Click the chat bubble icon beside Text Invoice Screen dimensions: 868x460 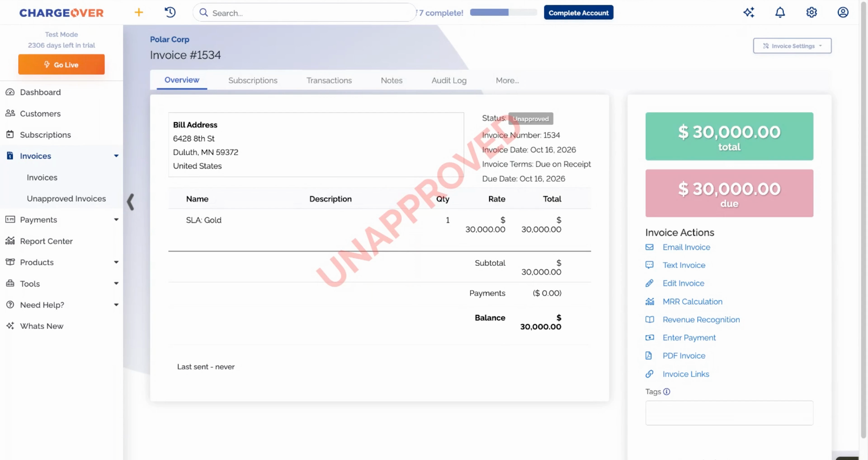[649, 265]
